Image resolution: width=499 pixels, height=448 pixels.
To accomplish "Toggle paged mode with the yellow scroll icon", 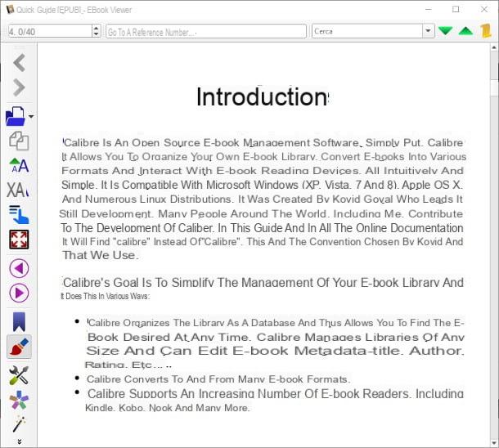I will (x=486, y=31).
